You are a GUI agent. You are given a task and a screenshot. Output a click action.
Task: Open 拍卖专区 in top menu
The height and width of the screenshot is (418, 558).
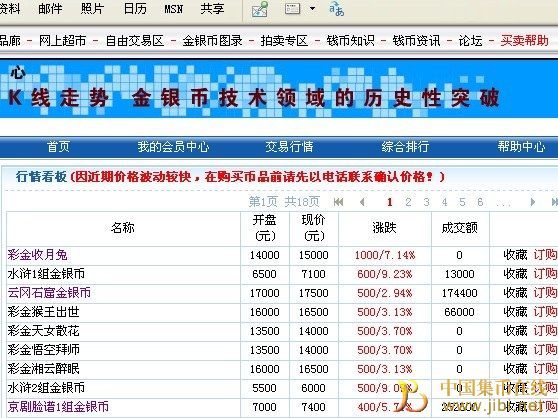284,41
